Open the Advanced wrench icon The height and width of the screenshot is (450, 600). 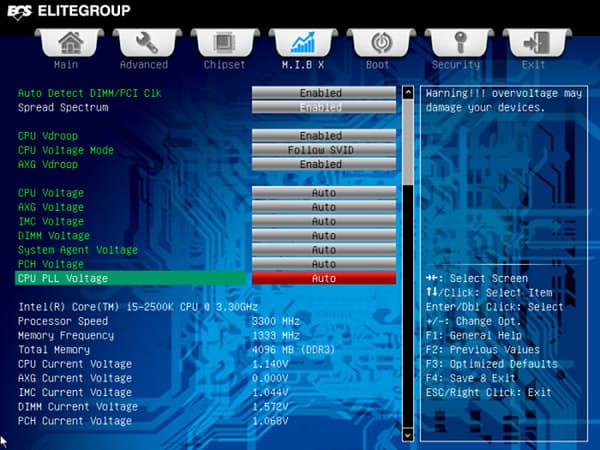point(147,43)
